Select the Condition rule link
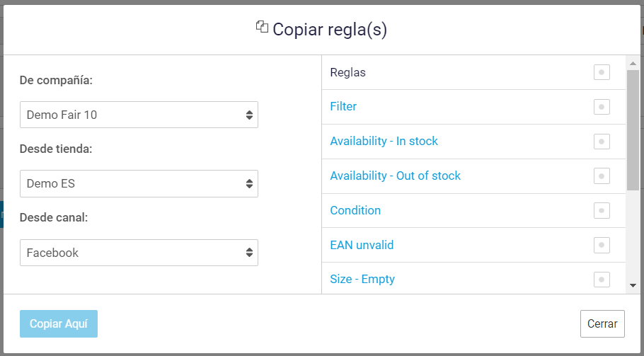 click(355, 211)
